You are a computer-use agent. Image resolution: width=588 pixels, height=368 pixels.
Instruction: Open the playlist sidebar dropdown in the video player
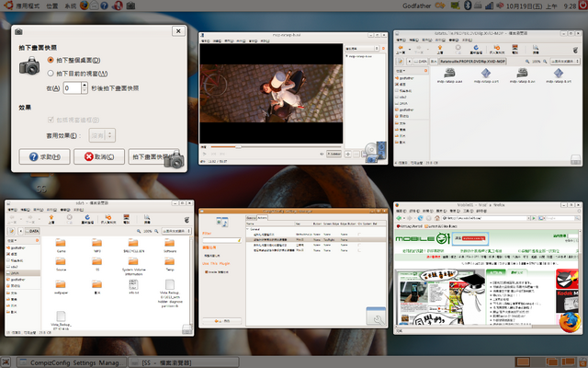(362, 49)
